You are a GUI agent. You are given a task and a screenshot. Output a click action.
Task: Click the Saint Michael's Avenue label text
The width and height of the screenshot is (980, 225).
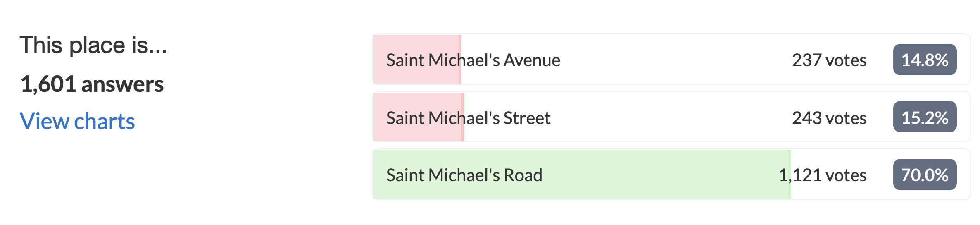point(473,60)
